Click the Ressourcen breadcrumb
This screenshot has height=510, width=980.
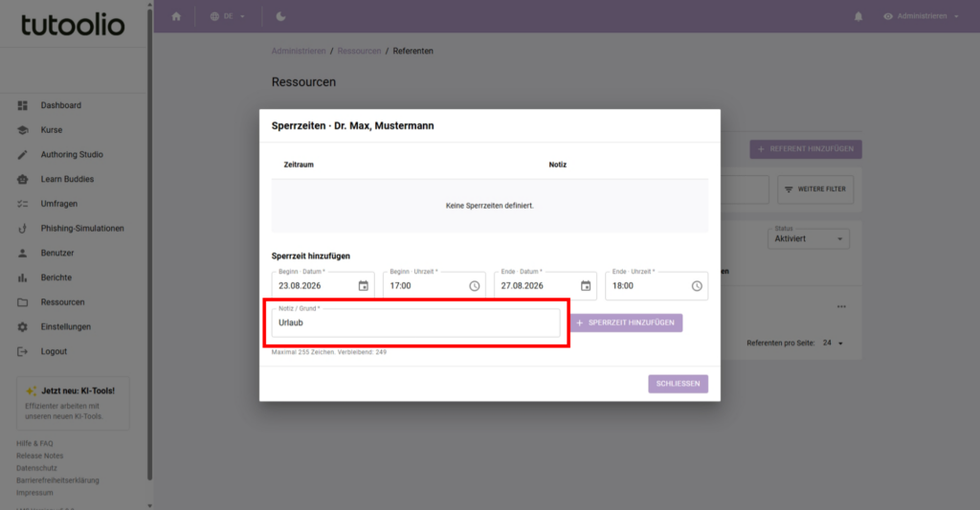359,51
